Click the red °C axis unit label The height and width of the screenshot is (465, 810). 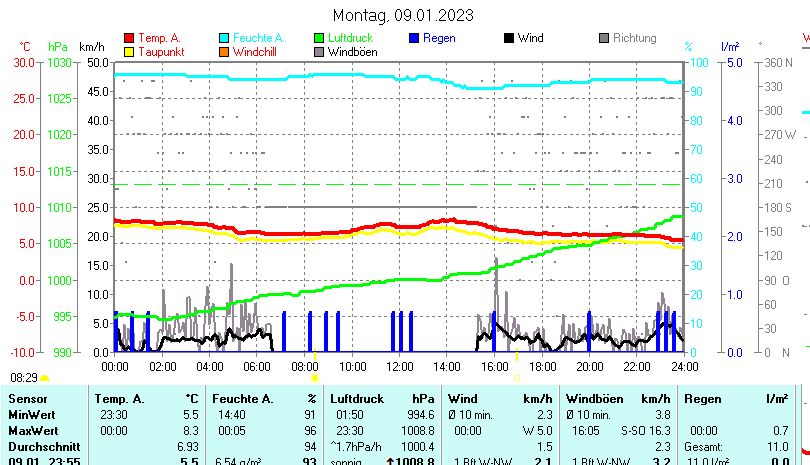(x=25, y=46)
